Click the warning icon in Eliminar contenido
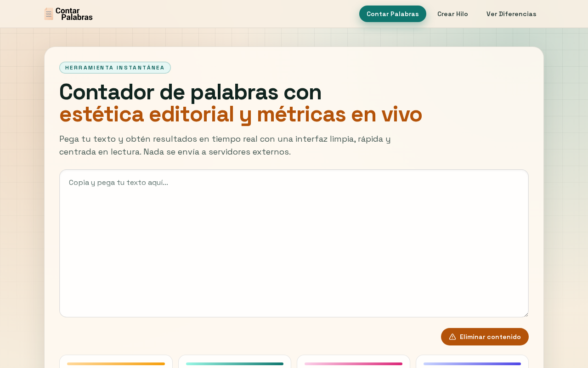588x368 pixels. (452, 337)
